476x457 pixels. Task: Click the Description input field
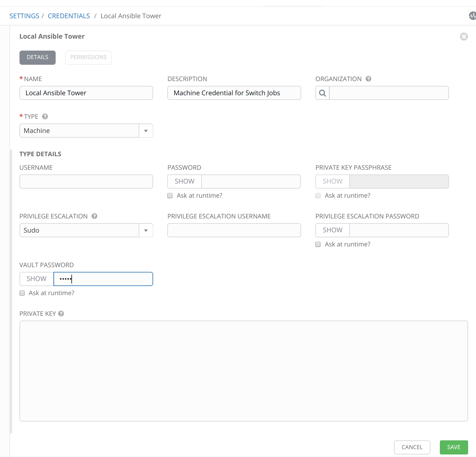point(234,93)
